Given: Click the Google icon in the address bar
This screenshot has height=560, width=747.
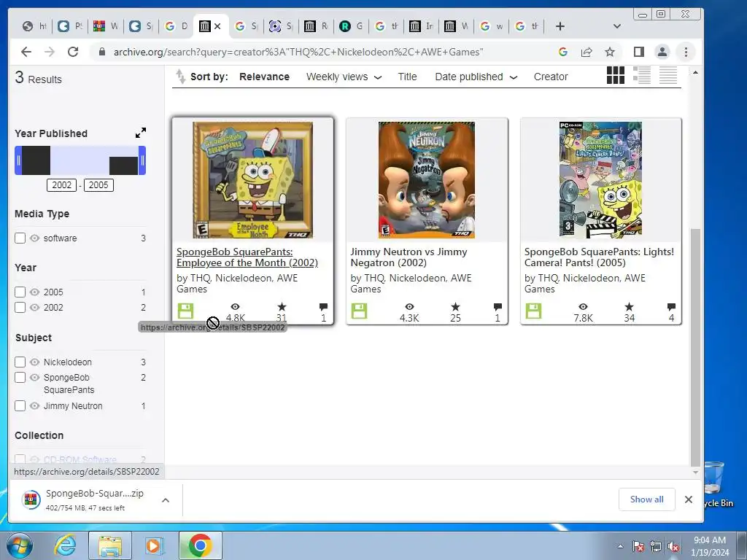Looking at the screenshot, I should (563, 52).
